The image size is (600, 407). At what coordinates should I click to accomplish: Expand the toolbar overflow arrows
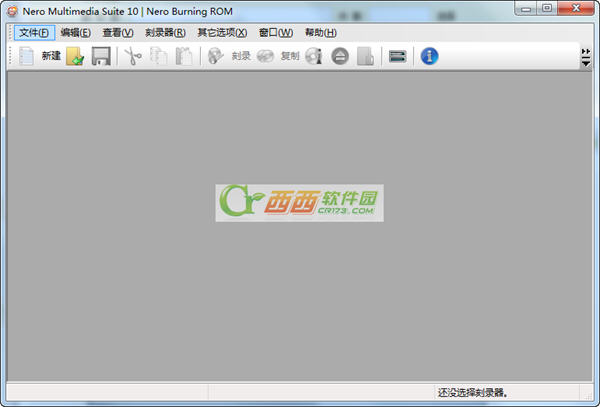click(x=586, y=57)
